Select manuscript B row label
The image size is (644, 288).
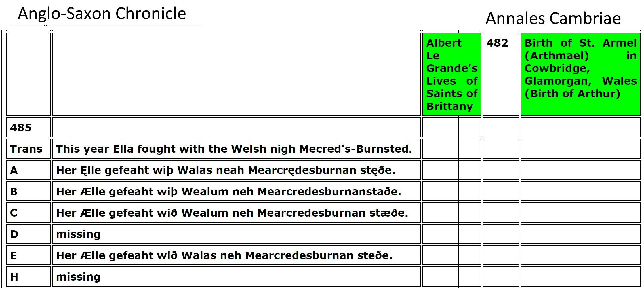pos(14,192)
